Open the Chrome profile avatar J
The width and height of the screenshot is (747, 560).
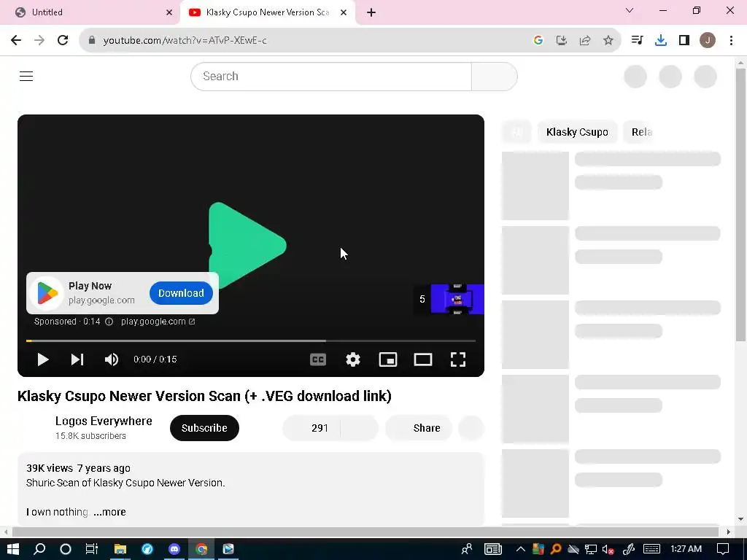coord(708,41)
